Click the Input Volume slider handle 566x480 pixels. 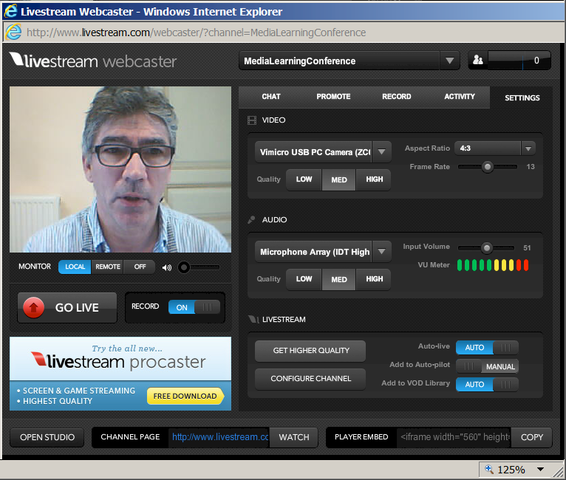point(487,248)
